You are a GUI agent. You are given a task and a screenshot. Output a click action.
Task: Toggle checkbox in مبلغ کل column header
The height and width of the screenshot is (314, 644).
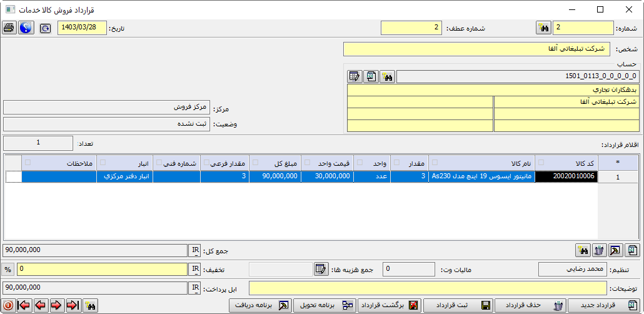point(255,162)
